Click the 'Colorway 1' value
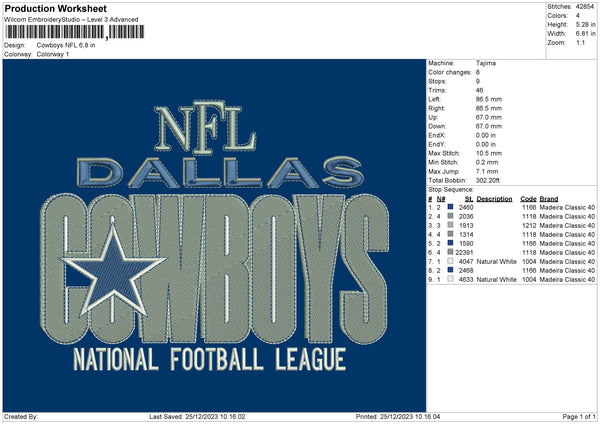The image size is (600, 424). coord(53,54)
